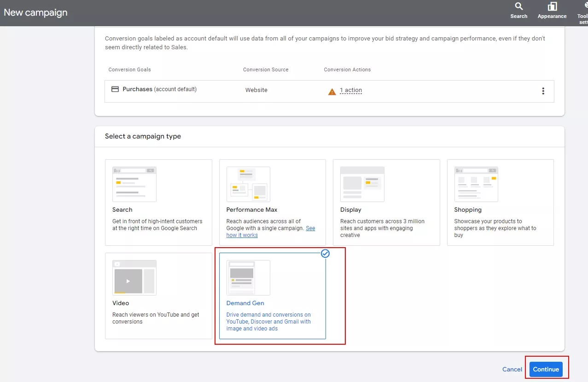The height and width of the screenshot is (382, 588).
Task: Click the blue Continue button
Action: (x=546, y=369)
